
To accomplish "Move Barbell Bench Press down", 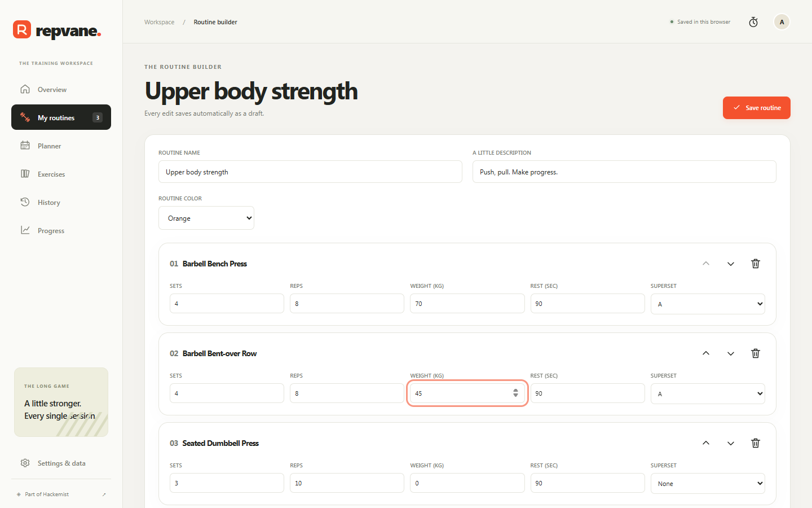I will click(731, 264).
